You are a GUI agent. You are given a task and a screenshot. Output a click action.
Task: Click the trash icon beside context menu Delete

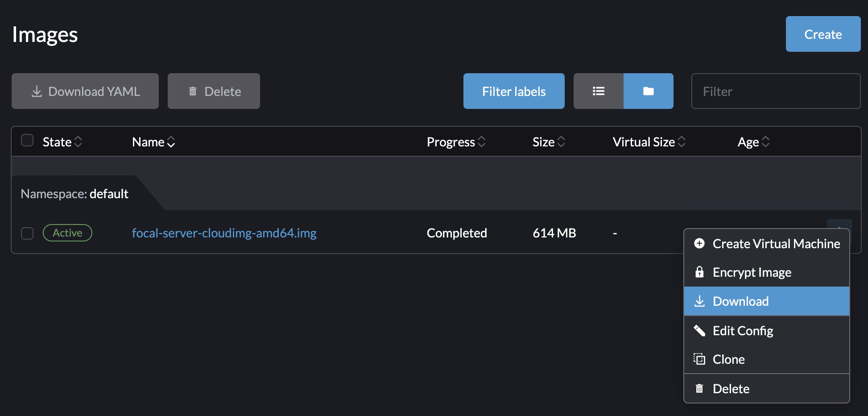[699, 388]
